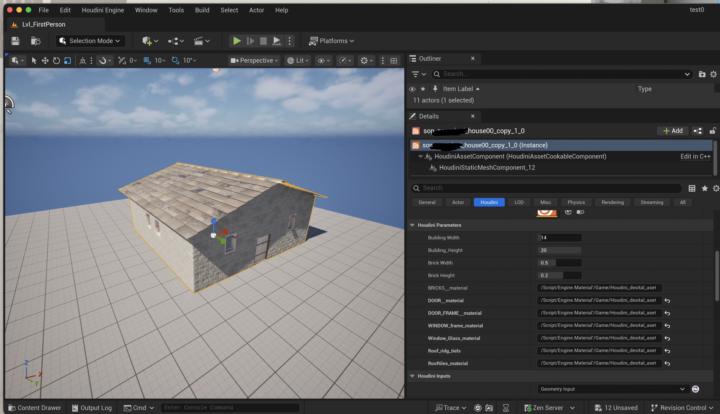Click the Outliner pin column icon
The width and height of the screenshot is (720, 414).
pos(435,89)
